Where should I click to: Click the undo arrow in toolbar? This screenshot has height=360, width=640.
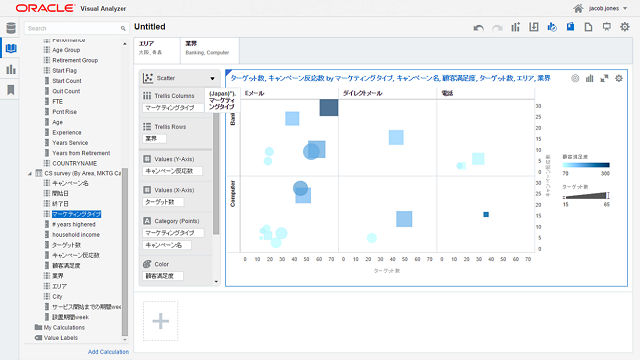pos(478,27)
